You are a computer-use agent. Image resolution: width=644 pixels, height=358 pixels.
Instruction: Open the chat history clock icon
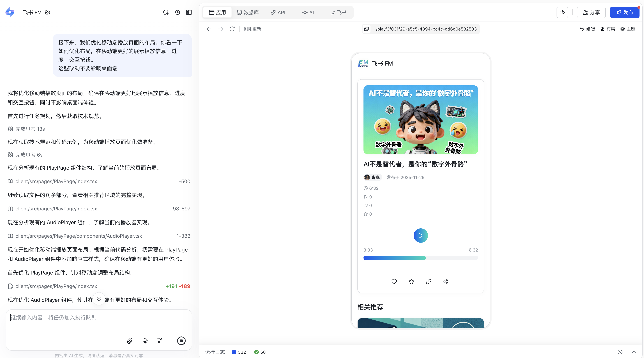pyautogui.click(x=177, y=12)
